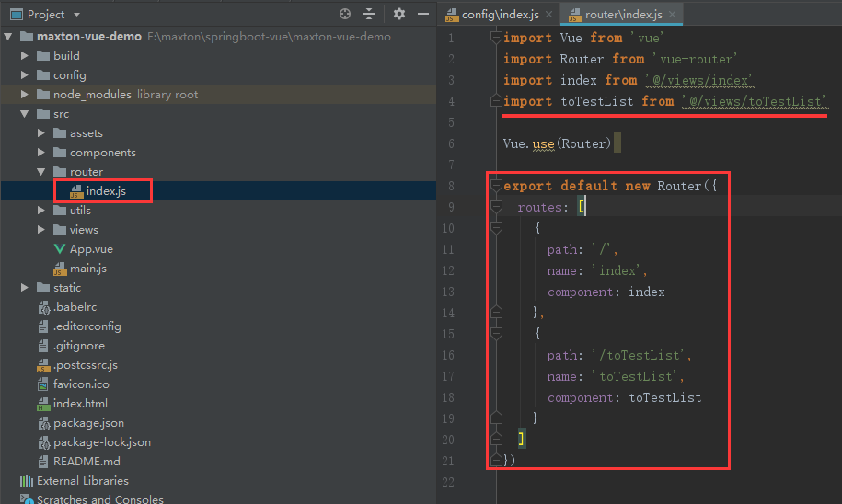This screenshot has height=504, width=842.
Task: Collapse the router folder
Action: (41, 172)
